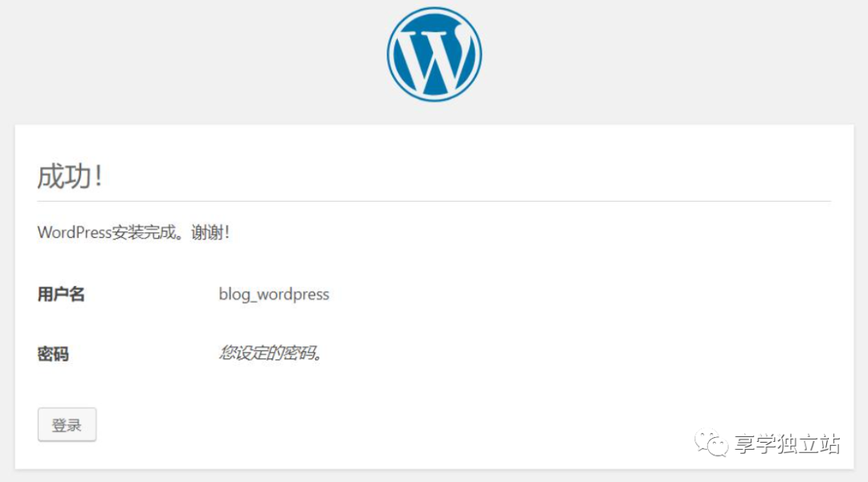
Task: Click the word WordPress in install message
Action: point(75,232)
